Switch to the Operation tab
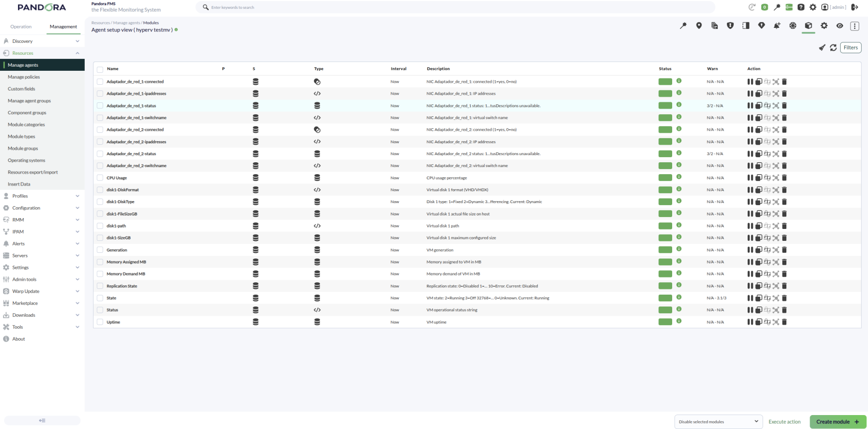The image size is (868, 429). coord(21,27)
